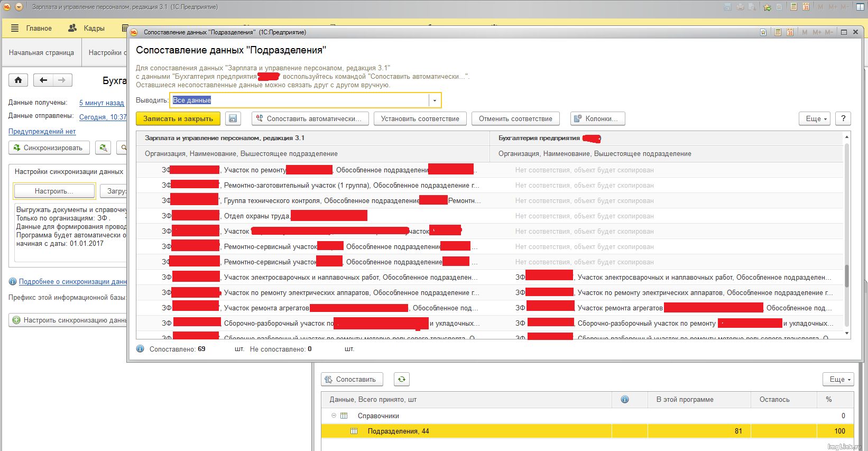The width and height of the screenshot is (868, 451).
Task: Click scrollbar down arrow in mapping table
Action: tap(847, 334)
